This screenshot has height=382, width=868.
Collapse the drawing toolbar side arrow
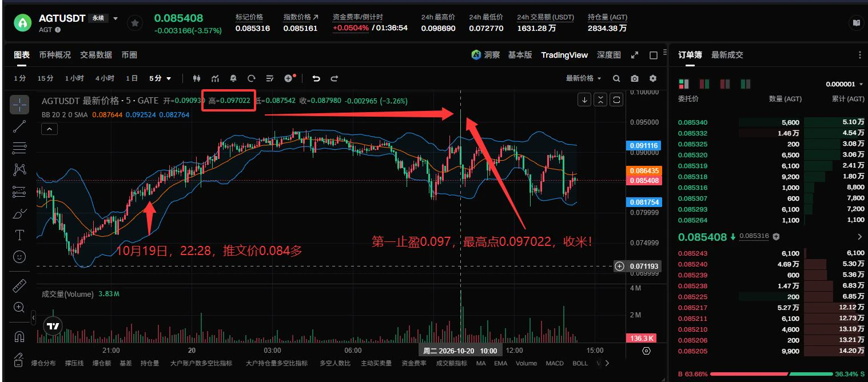click(33, 317)
